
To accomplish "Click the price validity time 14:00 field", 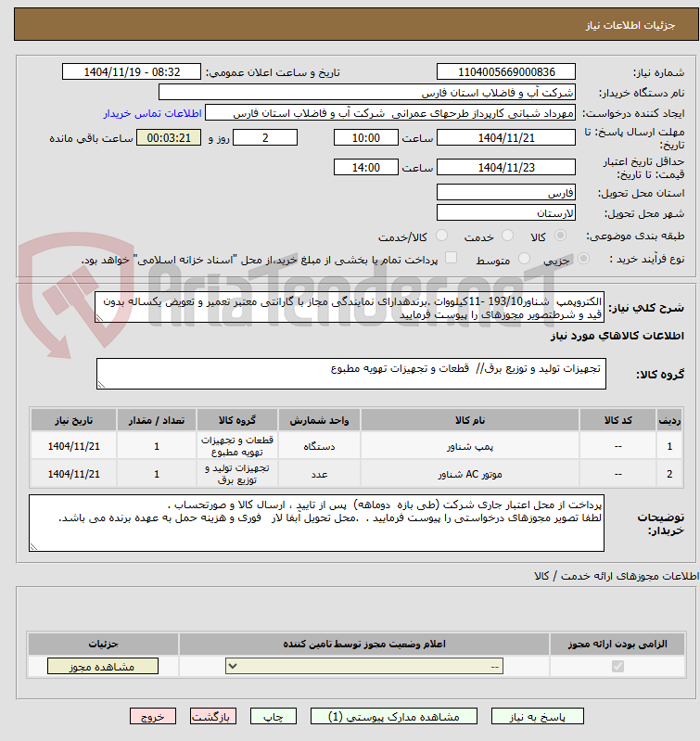I will coord(365,167).
